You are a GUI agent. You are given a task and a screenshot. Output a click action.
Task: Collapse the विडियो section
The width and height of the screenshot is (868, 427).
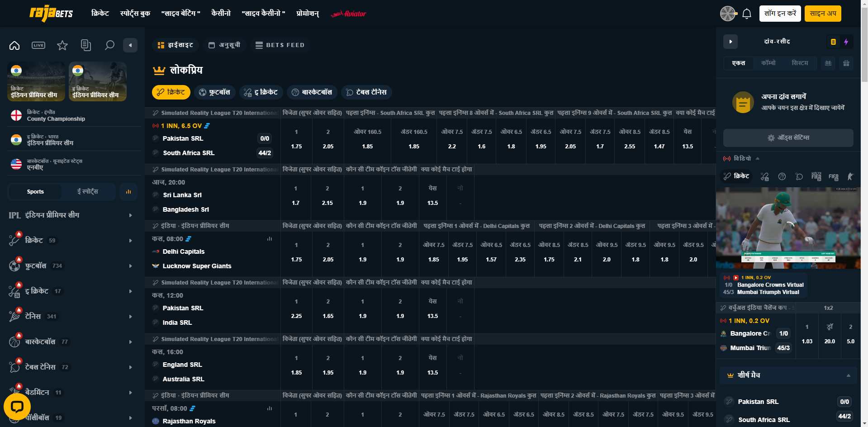tap(758, 159)
